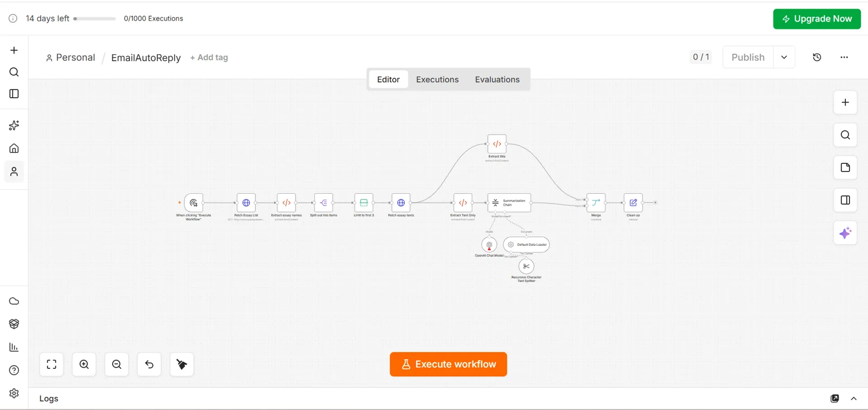The height and width of the screenshot is (410, 868).
Task: Tidy up the workflow with broom icon
Action: tap(182, 364)
